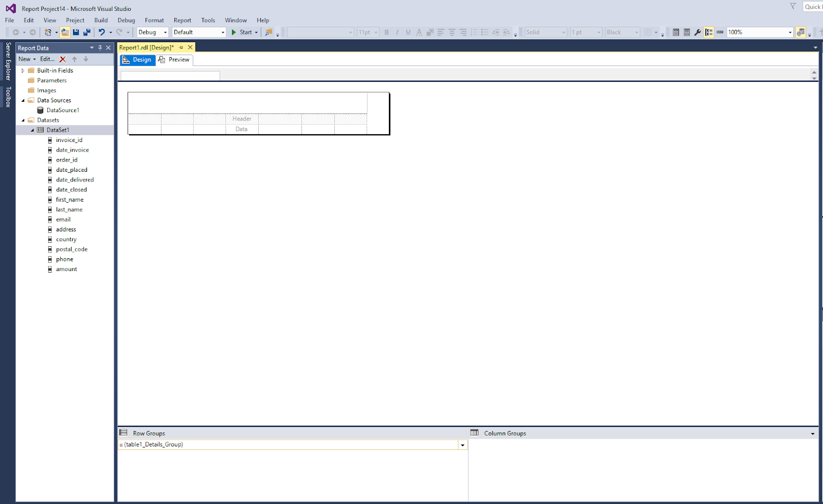The width and height of the screenshot is (823, 504).
Task: Collapse the Datasets node
Action: [23, 120]
